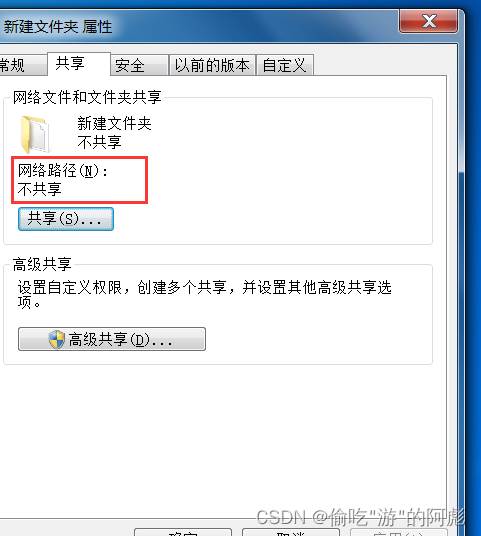Select the 共享 tab

[79, 64]
